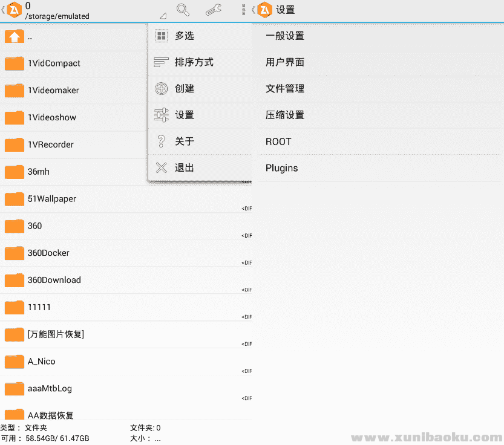Viewport: 504px width, 445px height.
Task: Open the wrench tools icon
Action: (213, 10)
